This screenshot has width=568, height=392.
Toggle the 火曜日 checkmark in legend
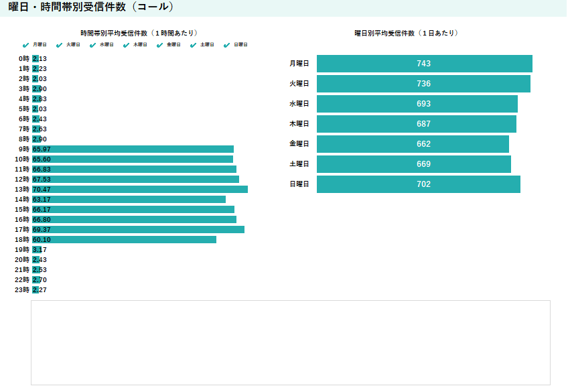click(x=60, y=45)
